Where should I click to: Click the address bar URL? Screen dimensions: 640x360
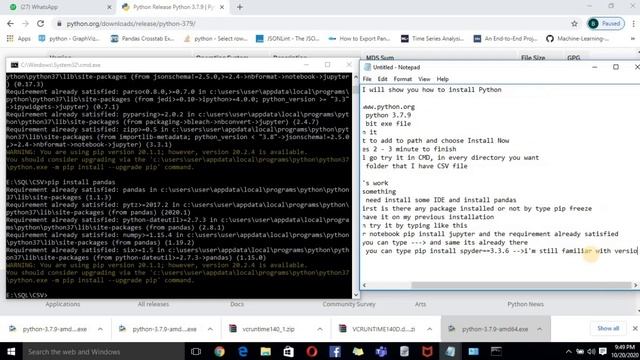pos(131,24)
